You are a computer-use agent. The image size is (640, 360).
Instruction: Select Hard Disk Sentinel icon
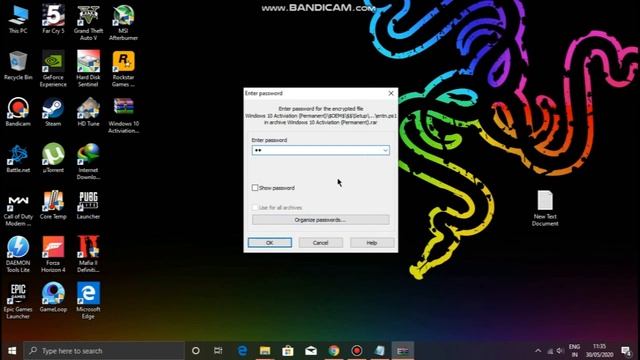[x=88, y=69]
